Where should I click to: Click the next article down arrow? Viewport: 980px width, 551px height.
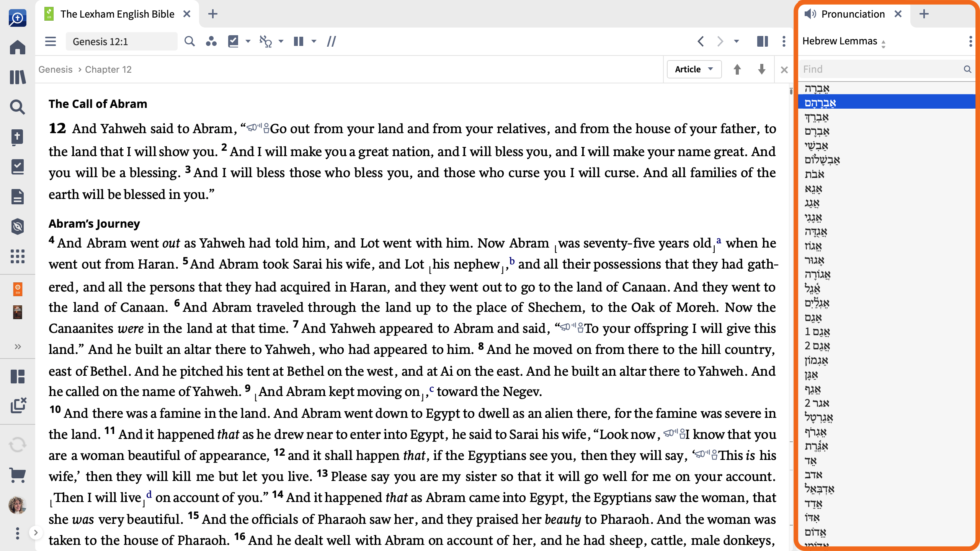tap(762, 69)
